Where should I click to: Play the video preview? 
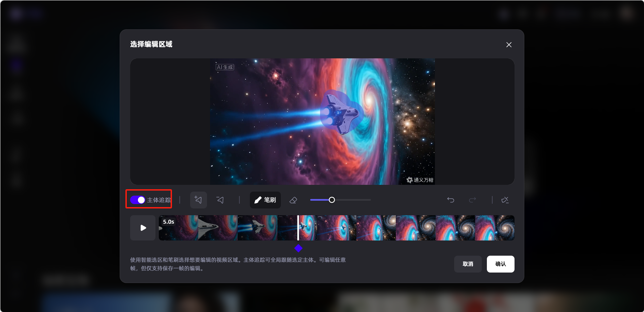click(x=143, y=228)
